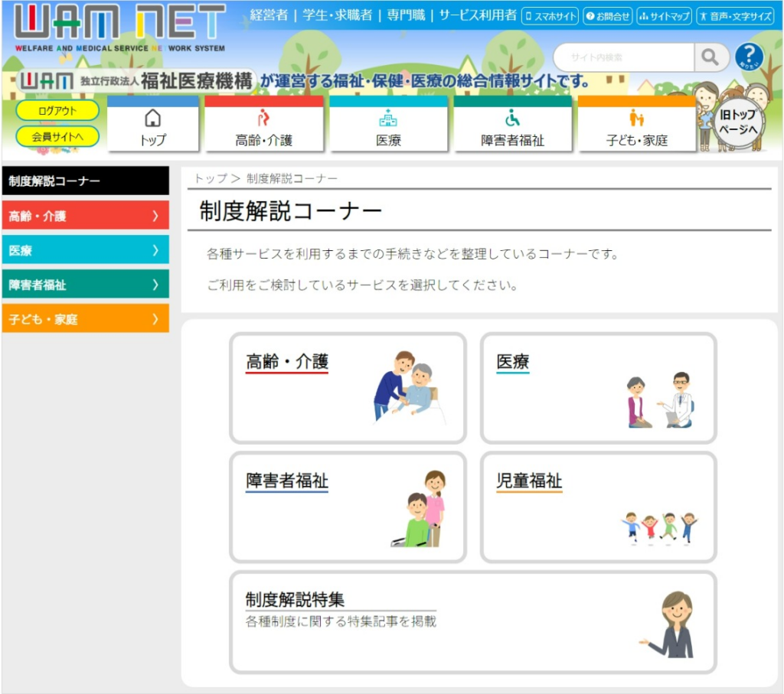The image size is (784, 694).
Task: Open the サイトマップ sitemap
Action: [x=665, y=15]
